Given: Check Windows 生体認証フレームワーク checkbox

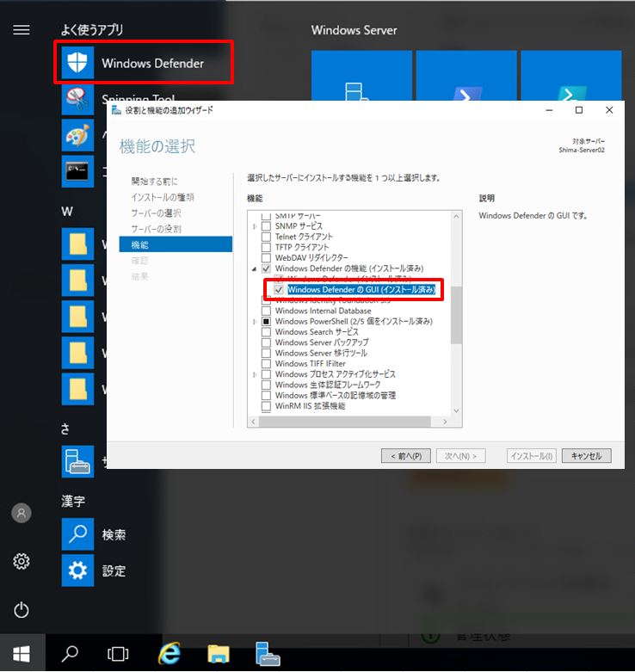Looking at the screenshot, I should [x=266, y=385].
